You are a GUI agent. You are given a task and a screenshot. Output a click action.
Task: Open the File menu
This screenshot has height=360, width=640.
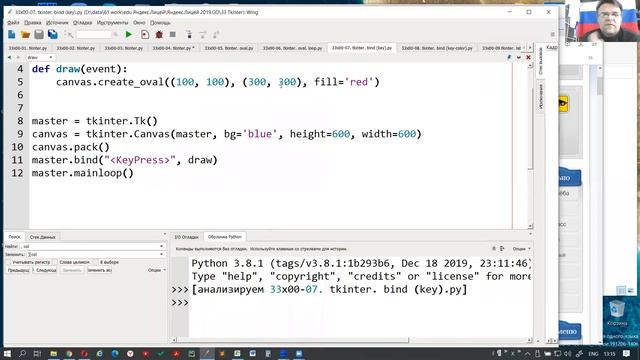[13, 23]
